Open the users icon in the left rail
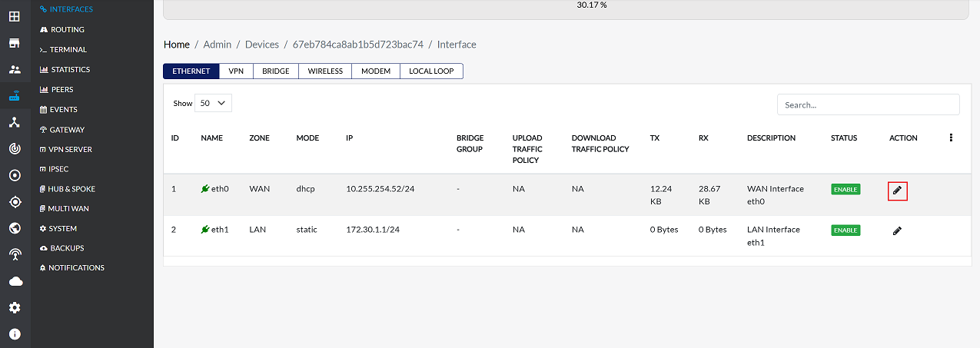 coord(15,70)
